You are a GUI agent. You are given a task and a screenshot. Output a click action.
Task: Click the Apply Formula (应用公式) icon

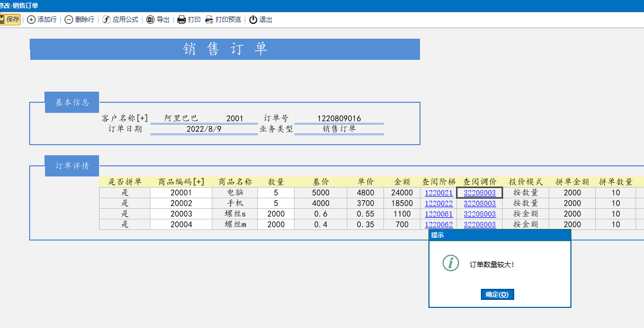click(106, 20)
